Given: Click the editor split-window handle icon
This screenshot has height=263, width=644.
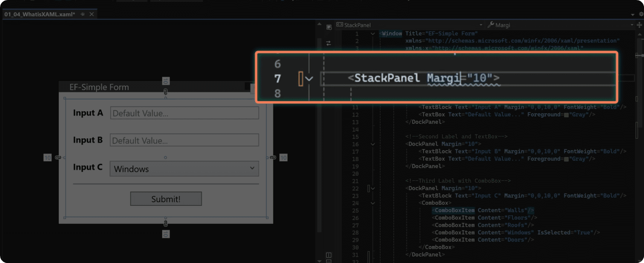Looking at the screenshot, I should [639, 25].
